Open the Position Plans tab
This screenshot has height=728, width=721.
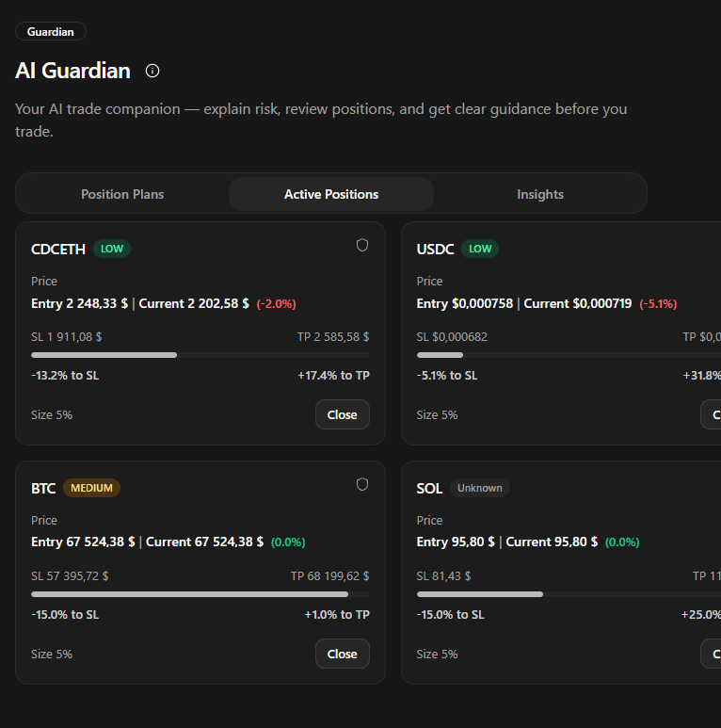coord(122,194)
